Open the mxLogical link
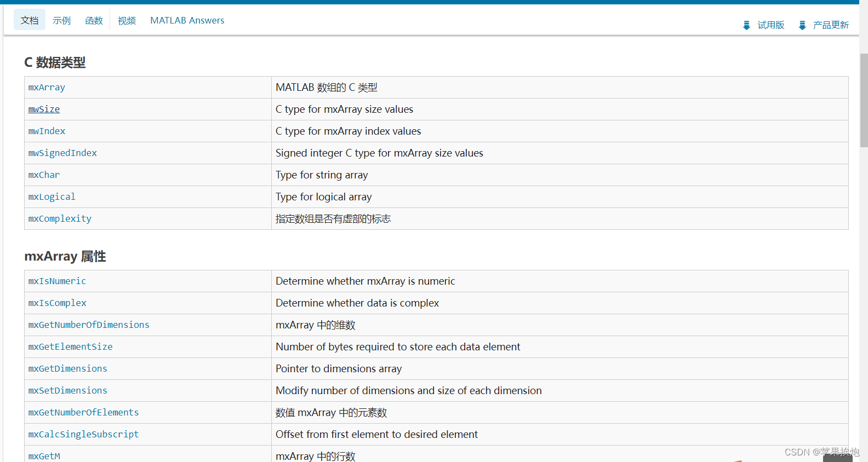The height and width of the screenshot is (462, 868). [x=52, y=197]
